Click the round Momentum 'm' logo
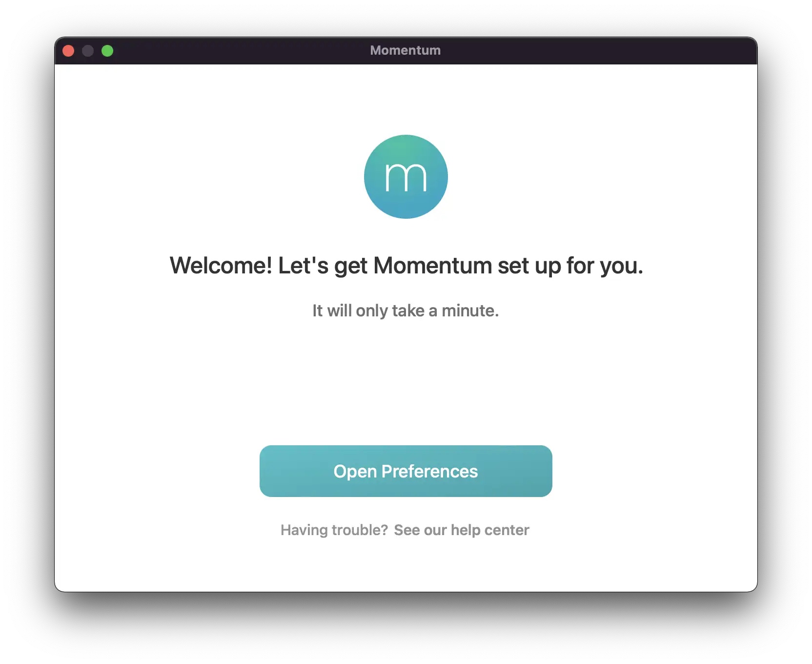Viewport: 812px width, 664px height. click(x=406, y=176)
